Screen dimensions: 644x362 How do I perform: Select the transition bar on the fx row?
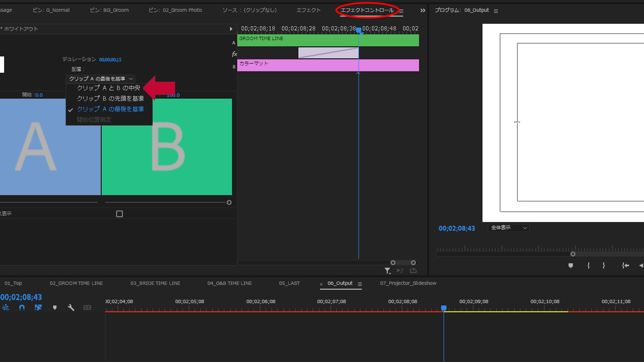pyautogui.click(x=328, y=53)
